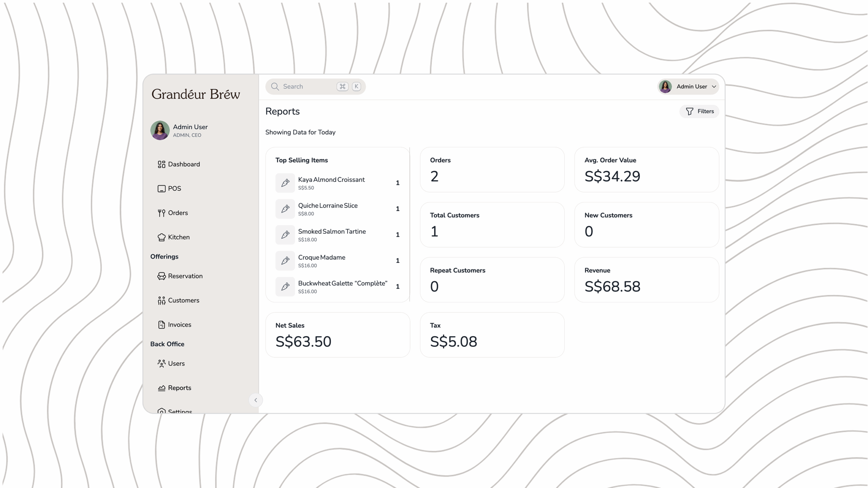Click the search magnifier icon

pos(275,87)
